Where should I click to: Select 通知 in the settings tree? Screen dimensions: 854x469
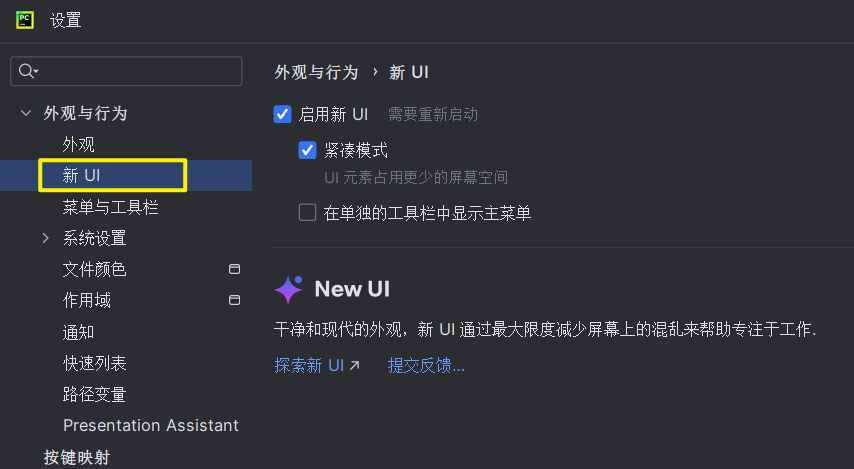[78, 332]
